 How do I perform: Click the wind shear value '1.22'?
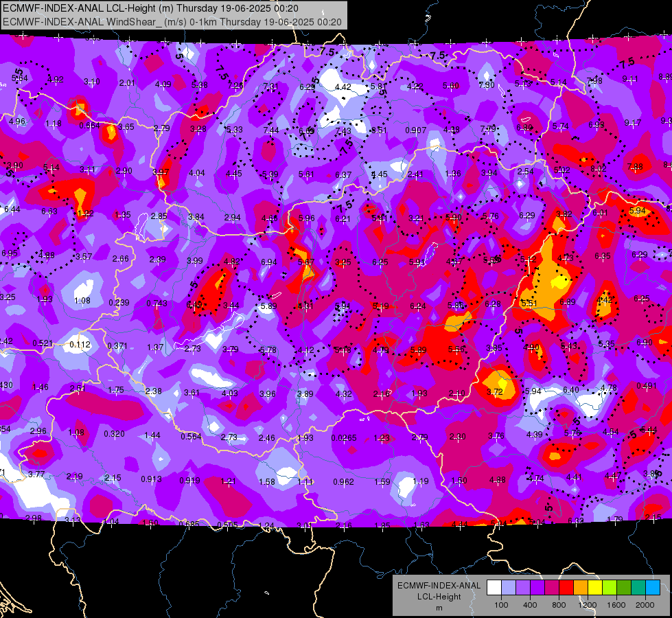pyautogui.click(x=86, y=213)
